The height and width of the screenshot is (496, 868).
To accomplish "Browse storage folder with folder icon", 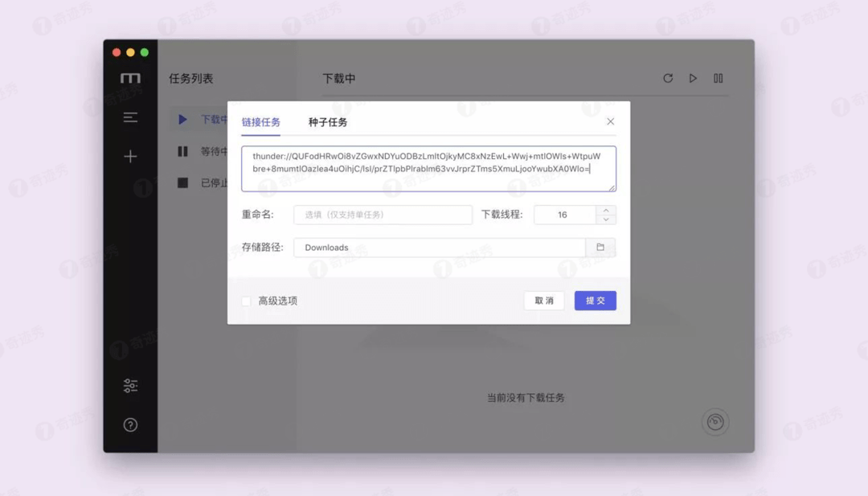I will [600, 248].
